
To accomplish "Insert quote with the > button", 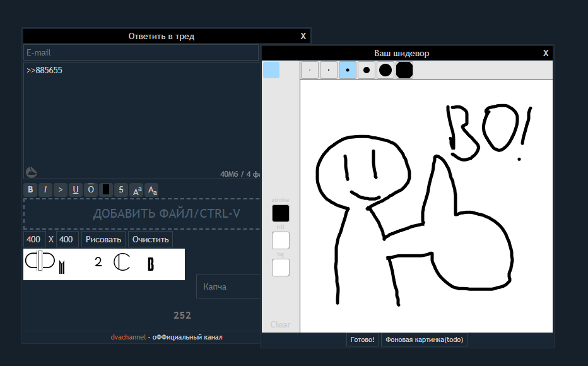I will [61, 190].
